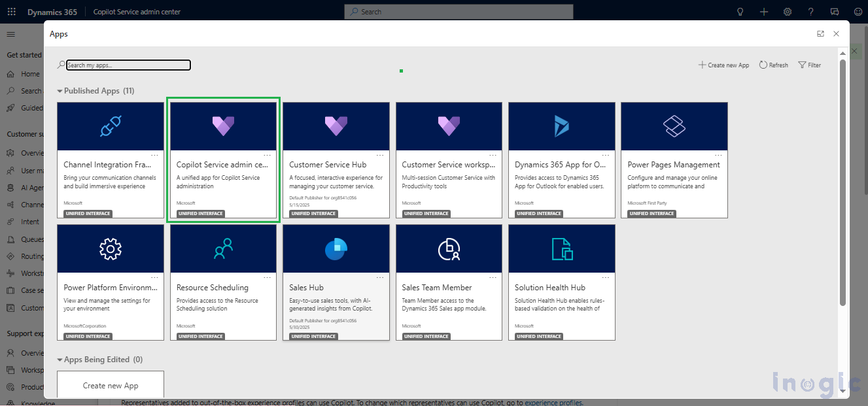Open the Routing item in left navigation

click(x=24, y=256)
